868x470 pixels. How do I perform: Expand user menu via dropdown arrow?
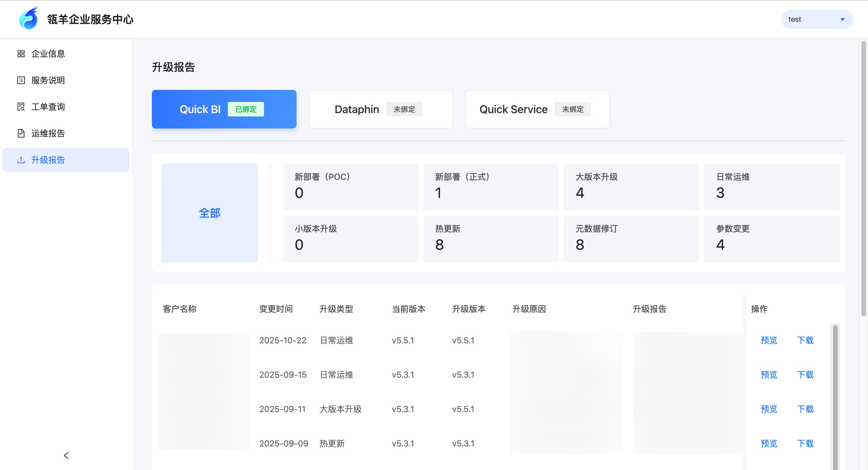tap(842, 20)
